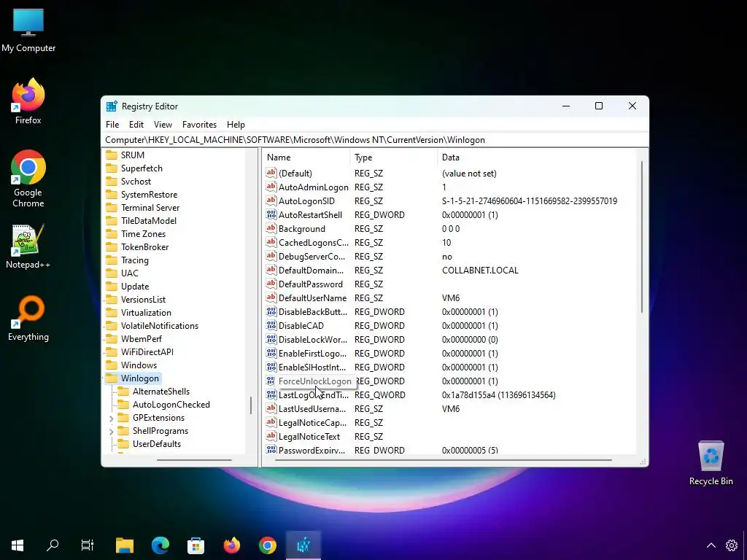The height and width of the screenshot is (560, 747).
Task: Expand the ShellPrograms subkey
Action: click(112, 432)
